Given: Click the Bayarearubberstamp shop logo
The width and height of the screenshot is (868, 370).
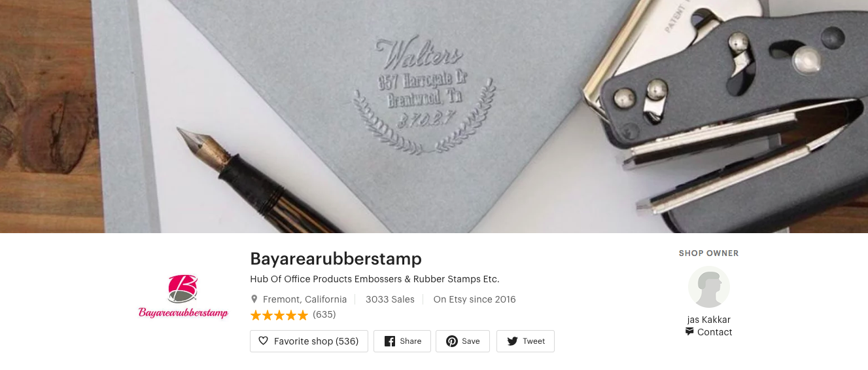Looking at the screenshot, I should [183, 297].
